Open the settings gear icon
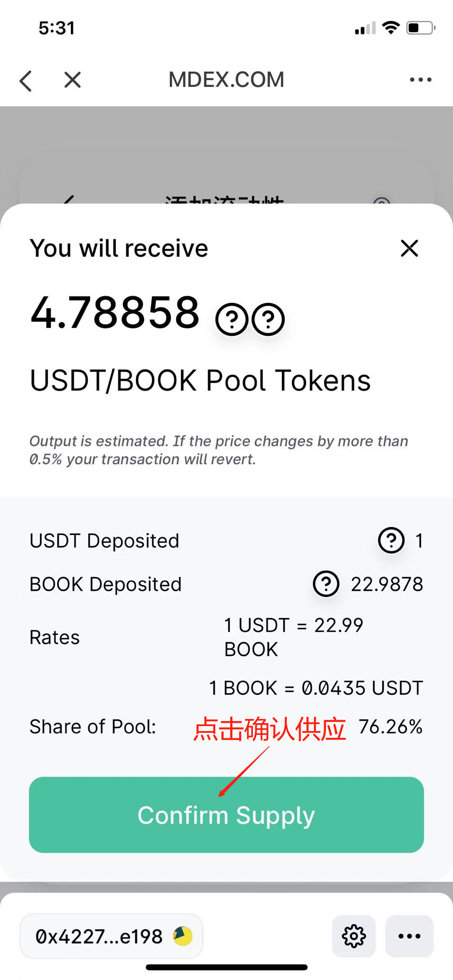The image size is (453, 980). (354, 936)
